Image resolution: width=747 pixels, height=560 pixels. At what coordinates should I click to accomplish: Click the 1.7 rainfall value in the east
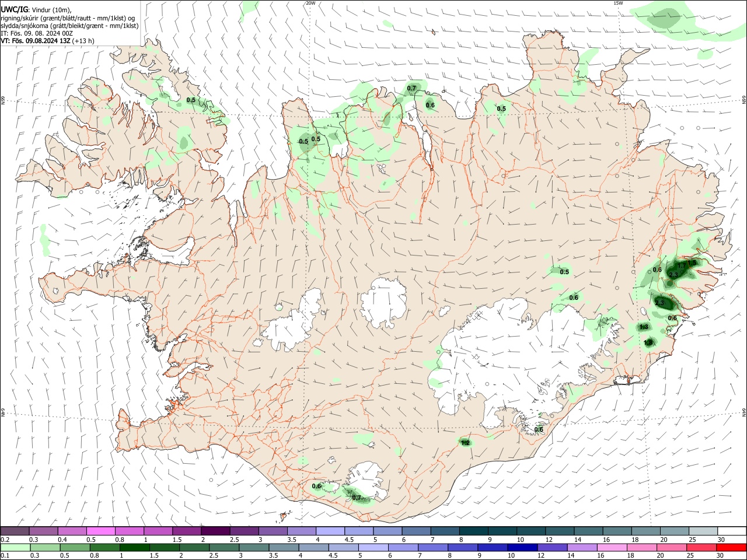click(681, 265)
